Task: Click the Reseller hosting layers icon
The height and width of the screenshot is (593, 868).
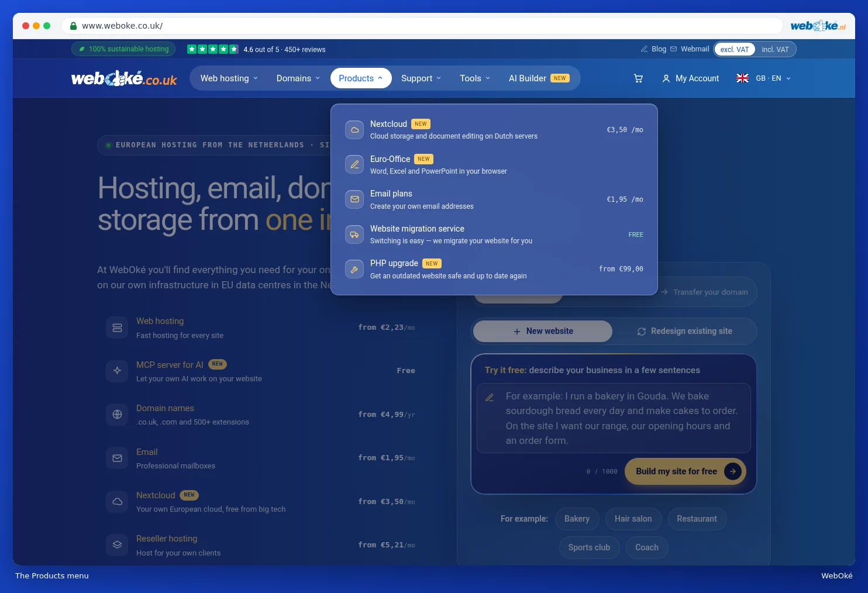Action: [117, 545]
